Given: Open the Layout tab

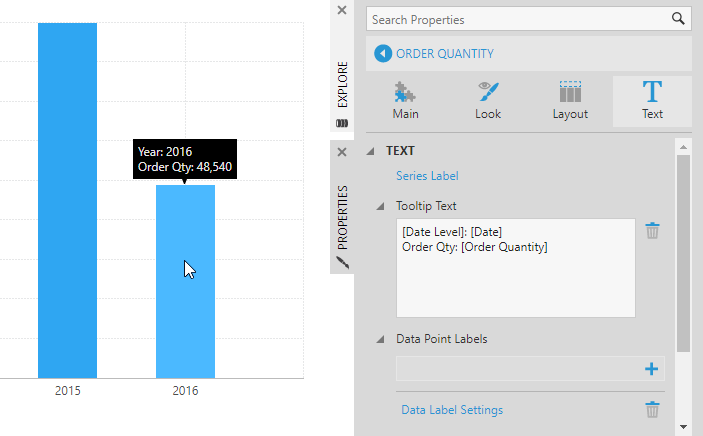Looking at the screenshot, I should click(x=570, y=101).
